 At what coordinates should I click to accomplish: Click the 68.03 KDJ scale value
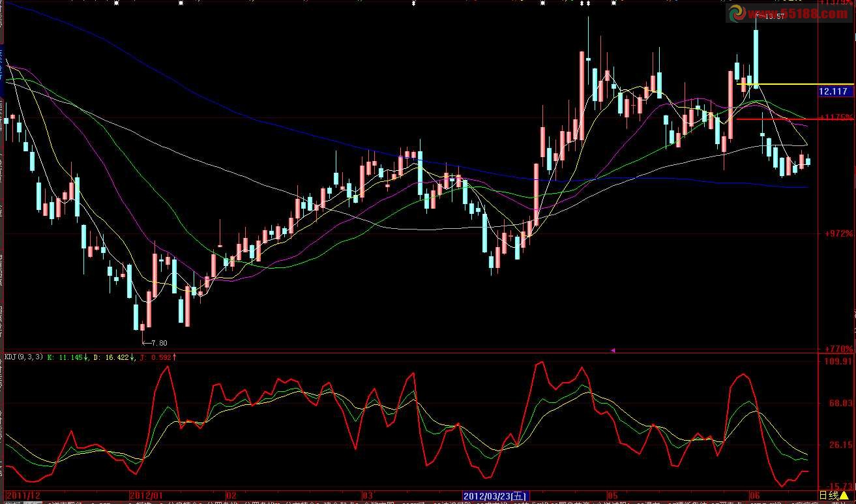click(x=840, y=404)
